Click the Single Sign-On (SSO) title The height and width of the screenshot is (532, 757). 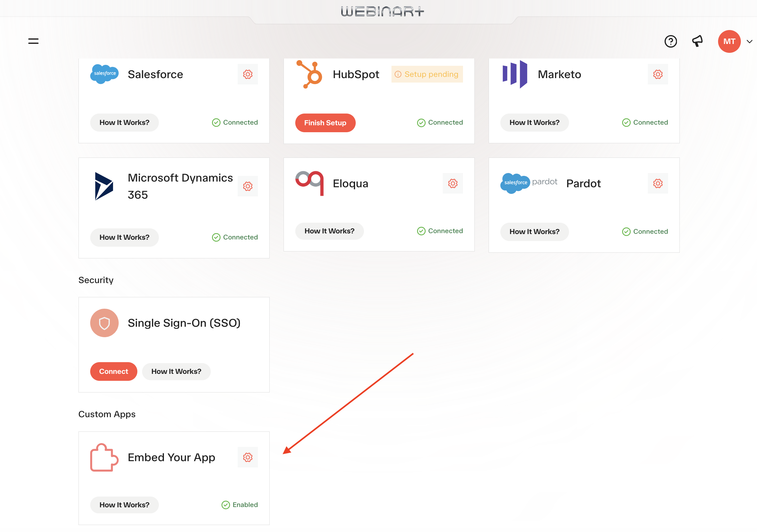coord(184,323)
